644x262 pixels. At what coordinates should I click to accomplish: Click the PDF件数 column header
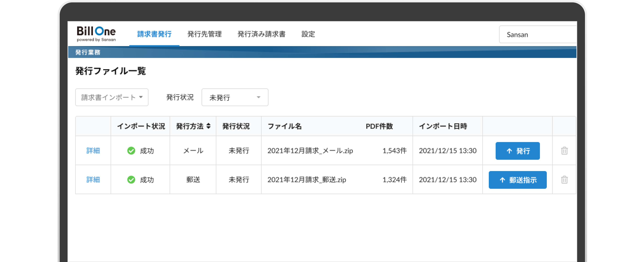(379, 126)
